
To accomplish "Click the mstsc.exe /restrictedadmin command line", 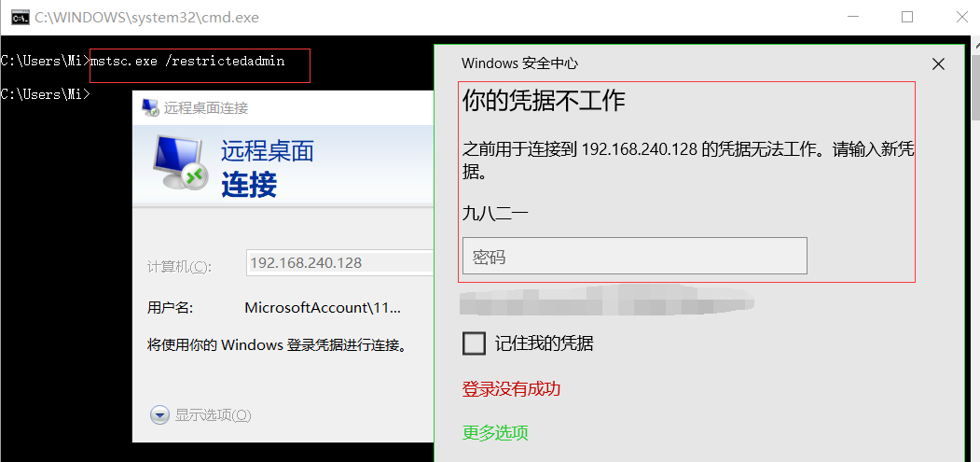I will click(x=187, y=61).
